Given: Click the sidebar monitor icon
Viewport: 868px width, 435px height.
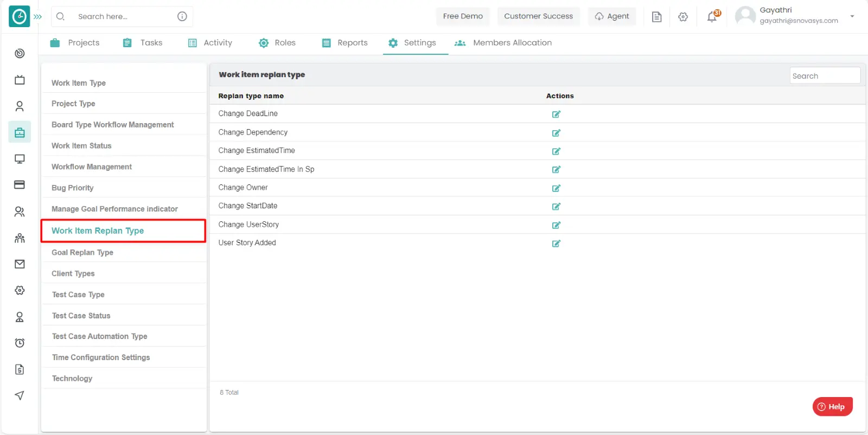Looking at the screenshot, I should pos(20,159).
